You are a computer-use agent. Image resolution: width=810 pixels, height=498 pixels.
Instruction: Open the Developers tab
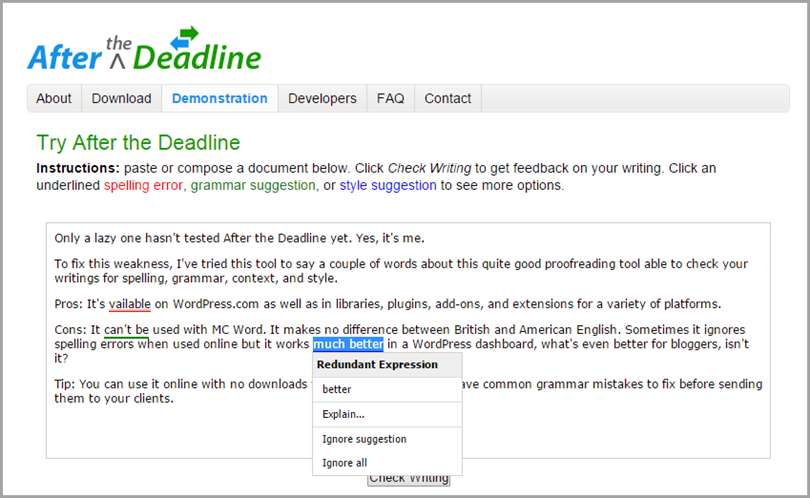tap(322, 98)
